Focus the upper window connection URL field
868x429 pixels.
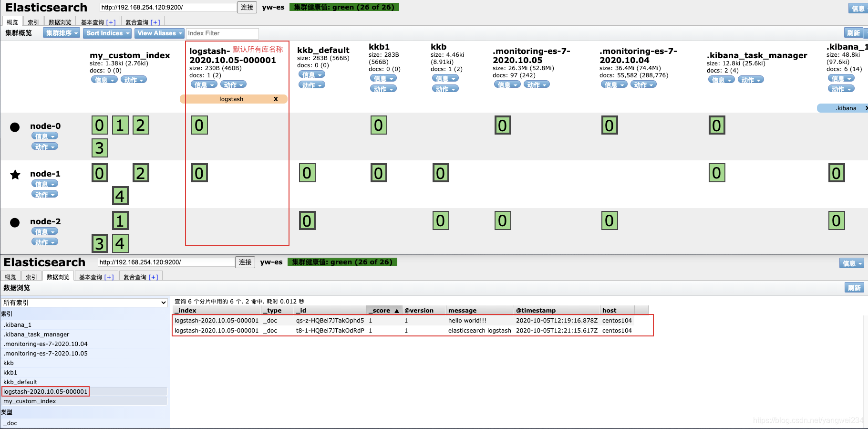tap(168, 7)
